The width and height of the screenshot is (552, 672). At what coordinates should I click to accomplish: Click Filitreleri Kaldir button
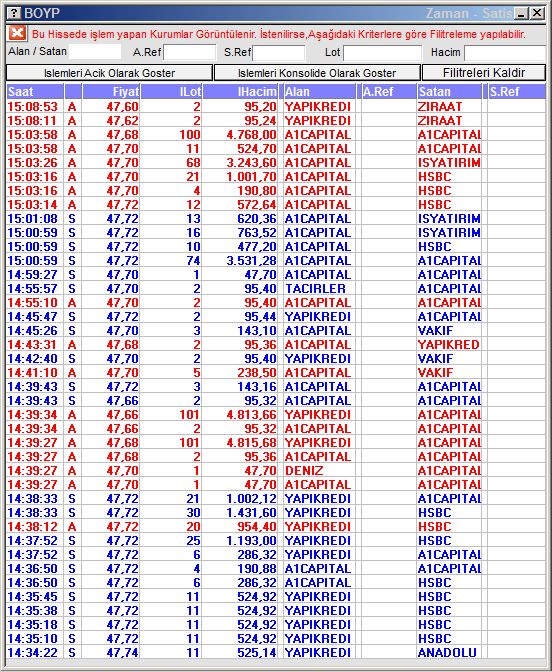[x=484, y=73]
